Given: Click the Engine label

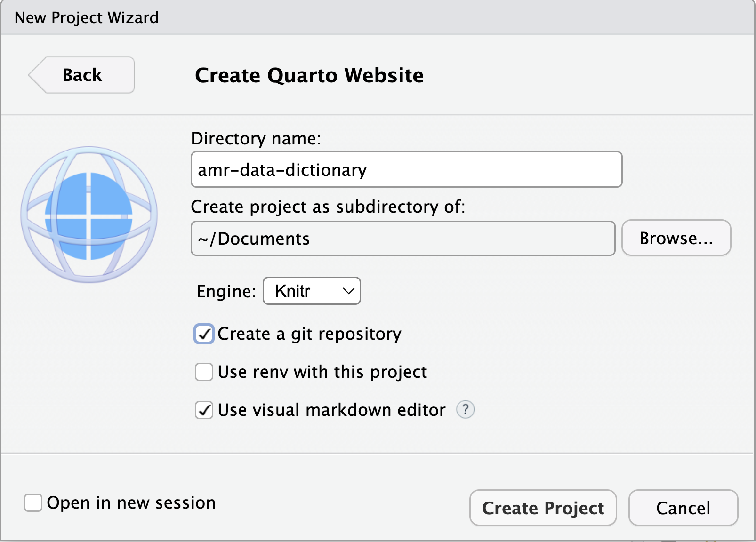Looking at the screenshot, I should click(226, 291).
